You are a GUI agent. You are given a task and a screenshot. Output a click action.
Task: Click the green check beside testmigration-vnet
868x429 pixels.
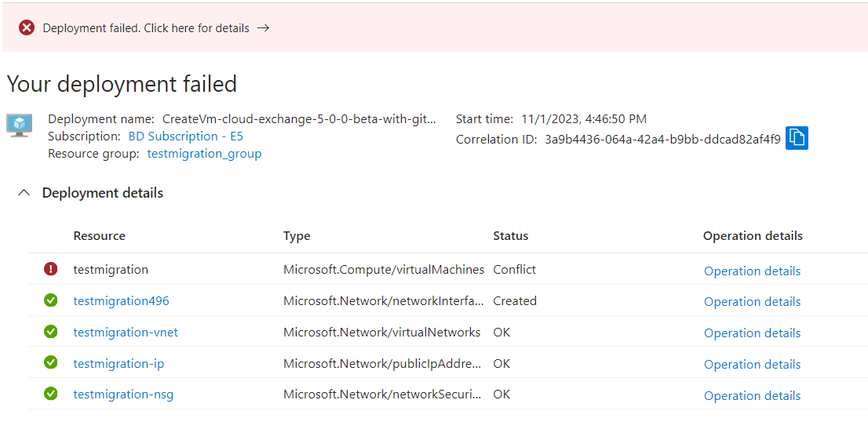coord(50,332)
